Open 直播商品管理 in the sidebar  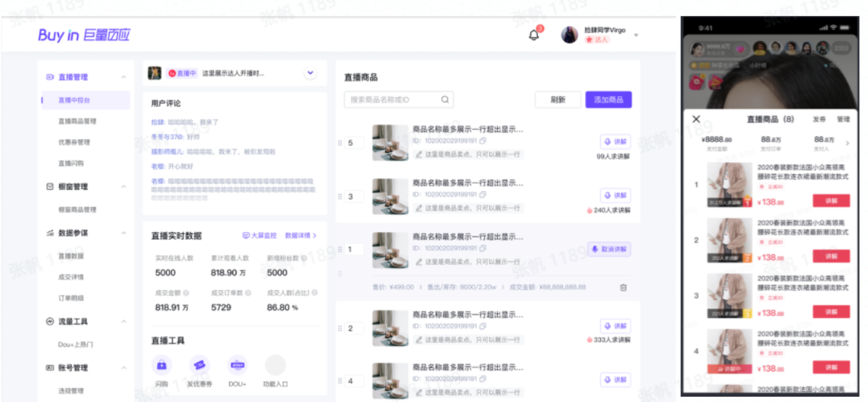pos(77,121)
